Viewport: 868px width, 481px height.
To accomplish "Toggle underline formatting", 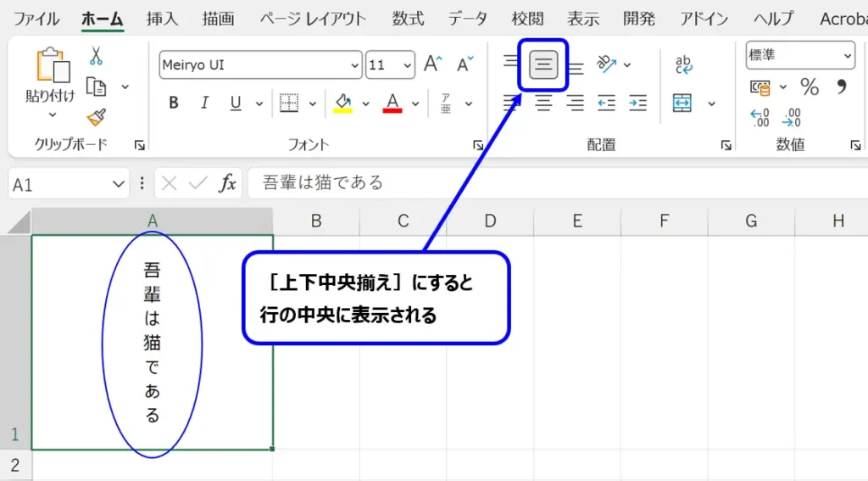I will [x=236, y=103].
